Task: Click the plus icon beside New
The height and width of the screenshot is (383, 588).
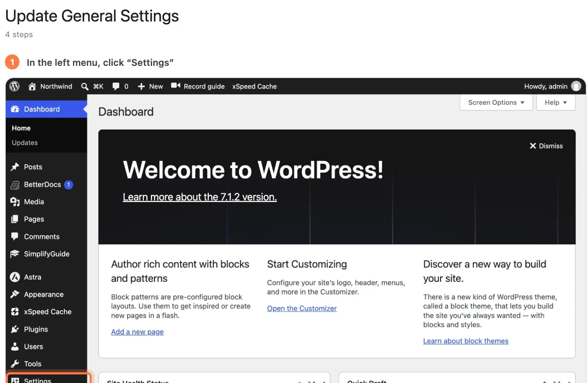Action: coord(141,87)
